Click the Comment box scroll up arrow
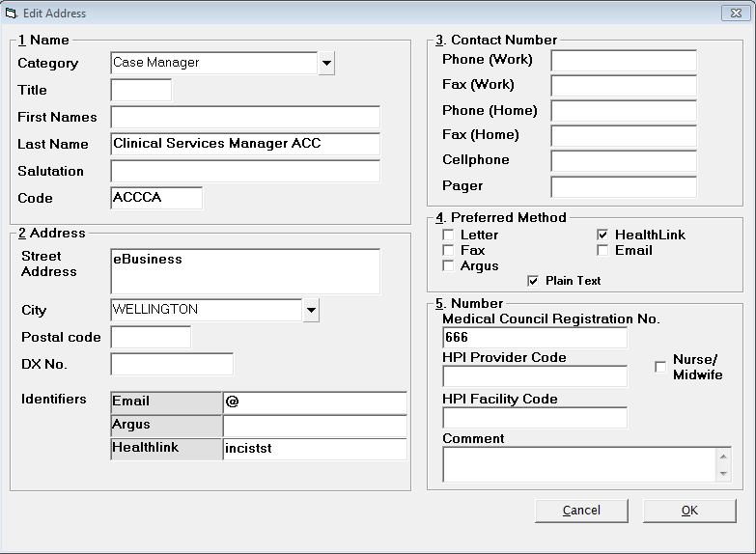Screen dimensions: 756x554 tap(723, 457)
